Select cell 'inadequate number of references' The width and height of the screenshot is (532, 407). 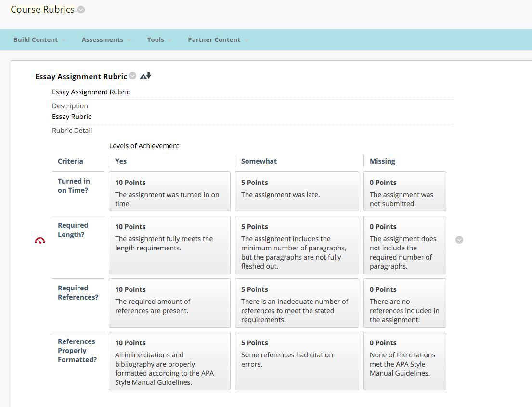click(x=297, y=303)
